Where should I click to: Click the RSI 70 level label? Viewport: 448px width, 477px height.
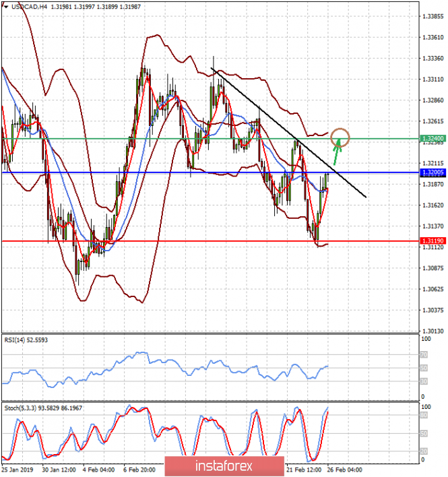click(424, 354)
